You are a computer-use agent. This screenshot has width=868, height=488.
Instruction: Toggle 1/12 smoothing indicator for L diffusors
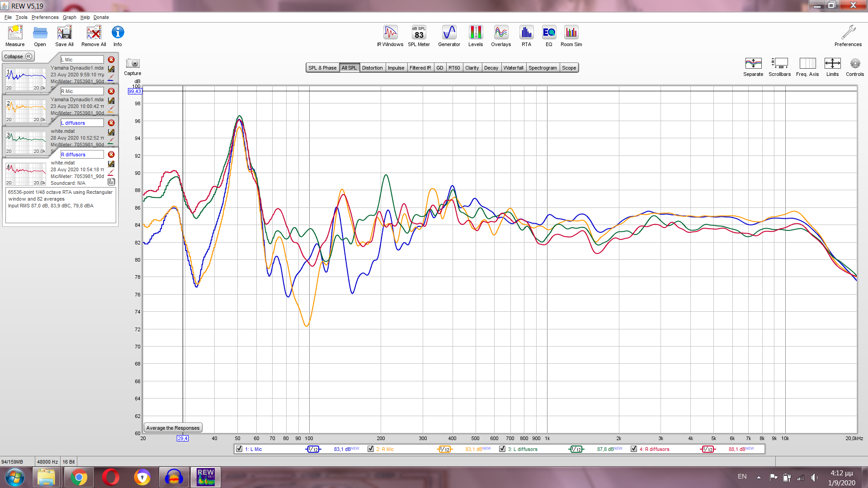pos(576,449)
